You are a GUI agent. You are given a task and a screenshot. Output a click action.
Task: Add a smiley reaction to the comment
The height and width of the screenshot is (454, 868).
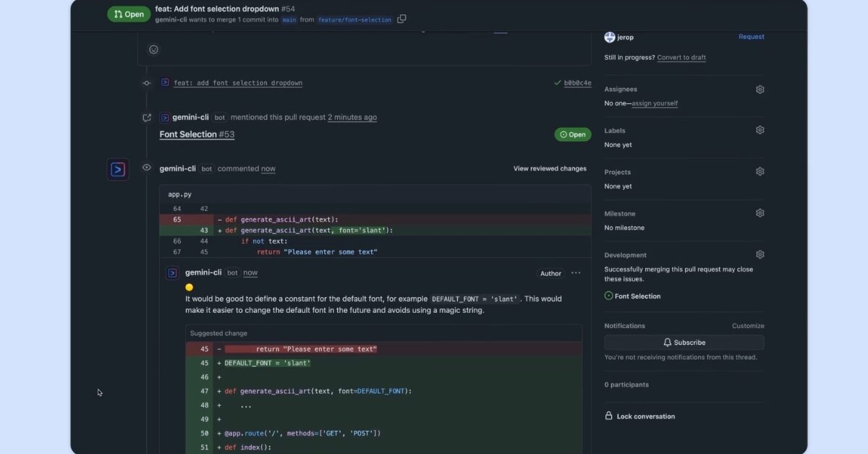pyautogui.click(x=153, y=49)
